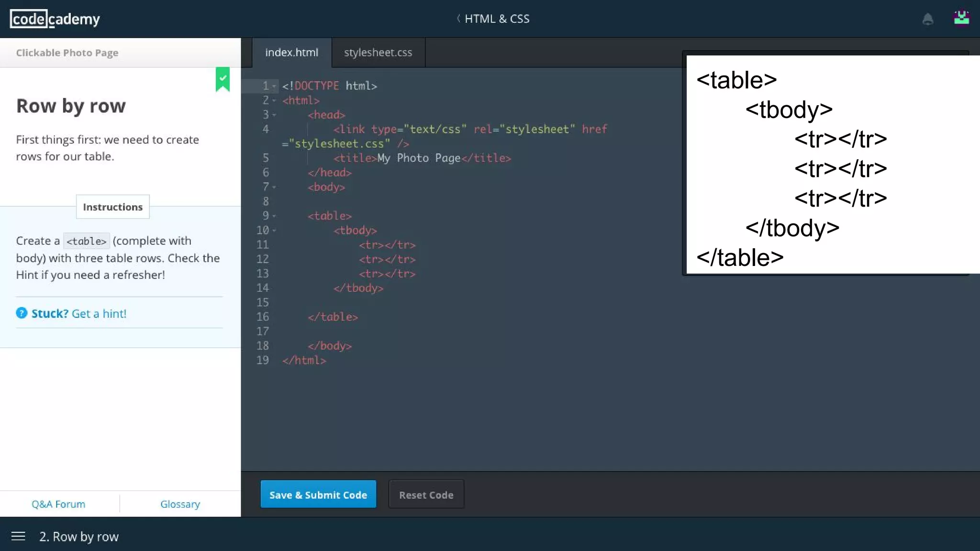Click the blue question mark hint icon
Viewport: 980px width, 551px height.
22,313
